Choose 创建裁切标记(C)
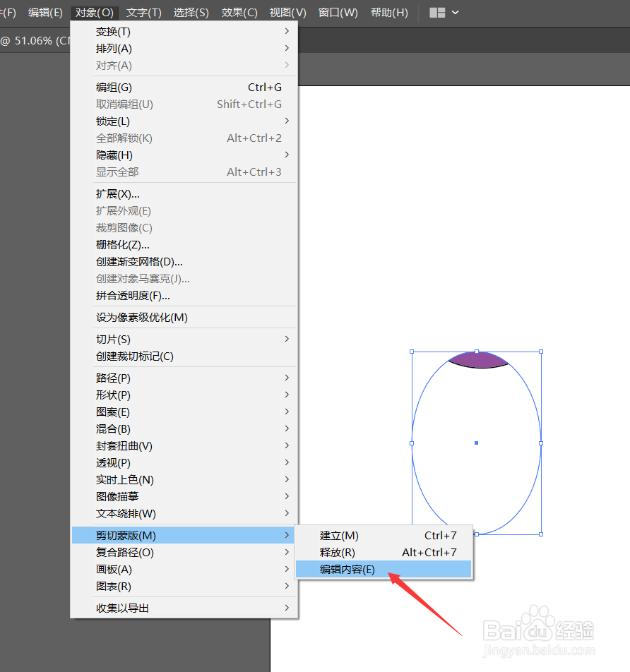Image resolution: width=630 pixels, height=672 pixels. point(184,356)
